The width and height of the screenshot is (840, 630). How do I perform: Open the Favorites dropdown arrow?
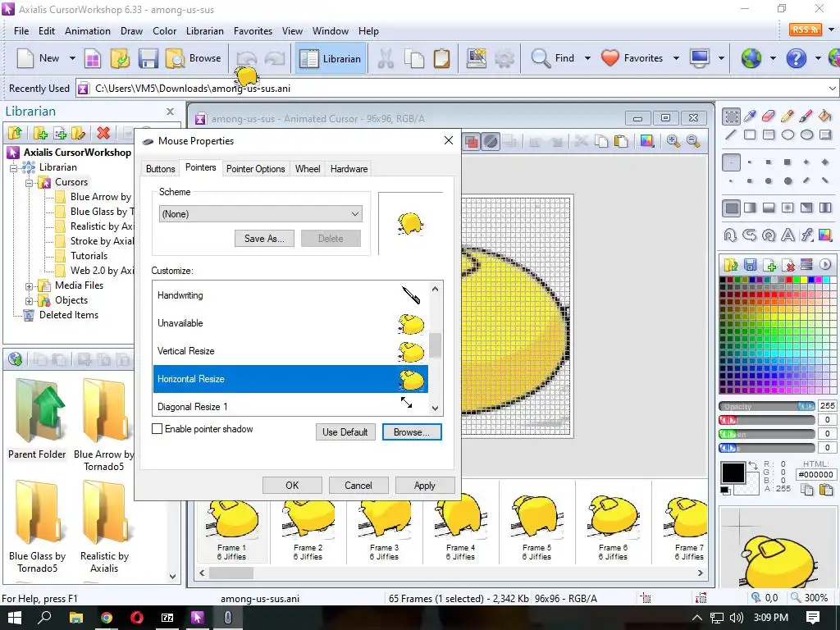[x=676, y=58]
